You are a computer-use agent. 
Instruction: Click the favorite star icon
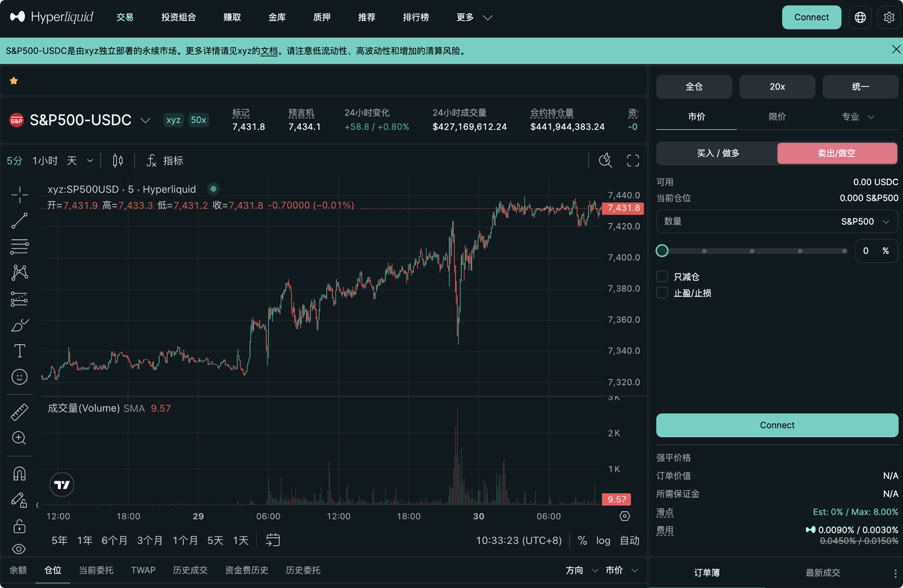[x=14, y=81]
